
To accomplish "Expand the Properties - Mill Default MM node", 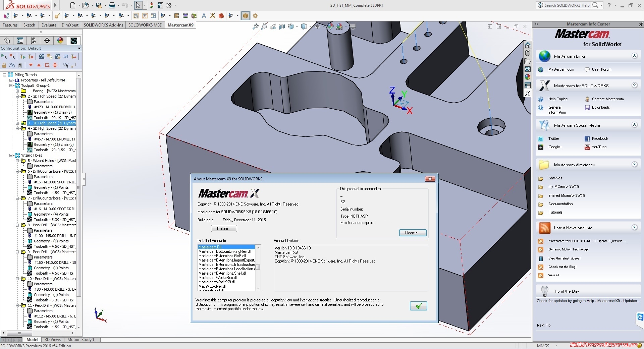I will 11,80.
